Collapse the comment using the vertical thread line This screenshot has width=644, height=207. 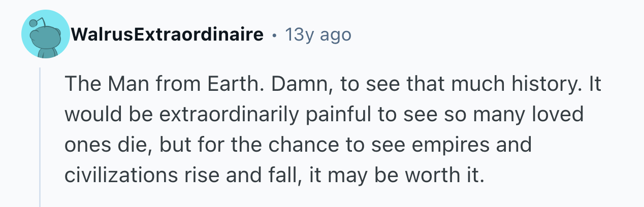point(40,137)
